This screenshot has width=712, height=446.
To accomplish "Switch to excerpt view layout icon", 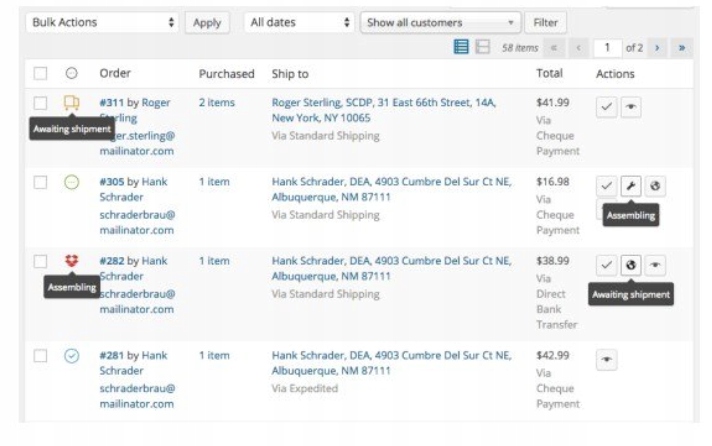I will [x=482, y=47].
